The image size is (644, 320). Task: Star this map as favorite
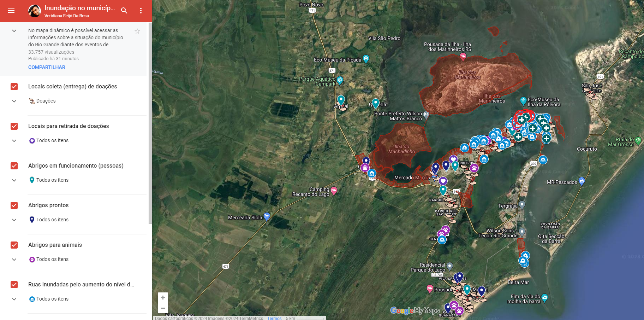pyautogui.click(x=137, y=31)
